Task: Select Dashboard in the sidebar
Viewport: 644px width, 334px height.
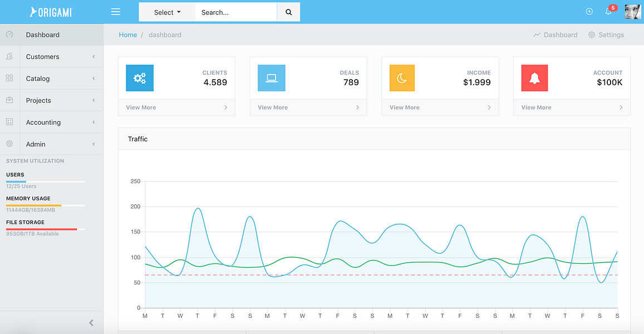Action: (x=51, y=35)
